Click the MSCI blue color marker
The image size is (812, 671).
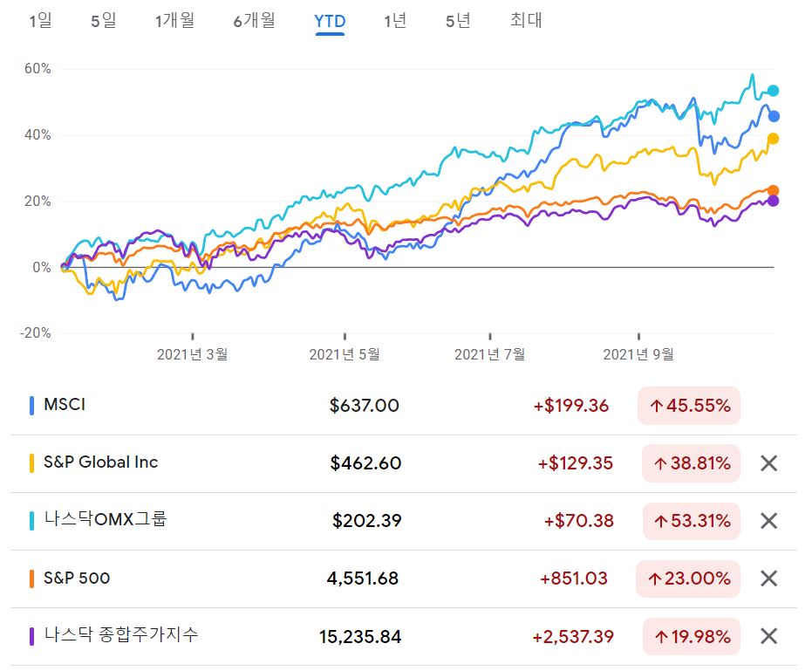click(x=32, y=406)
